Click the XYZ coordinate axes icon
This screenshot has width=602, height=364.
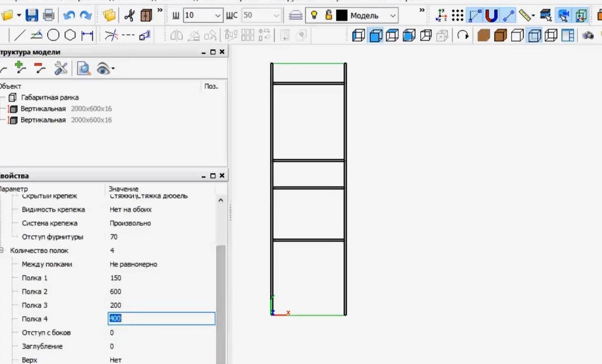pyautogui.click(x=441, y=16)
